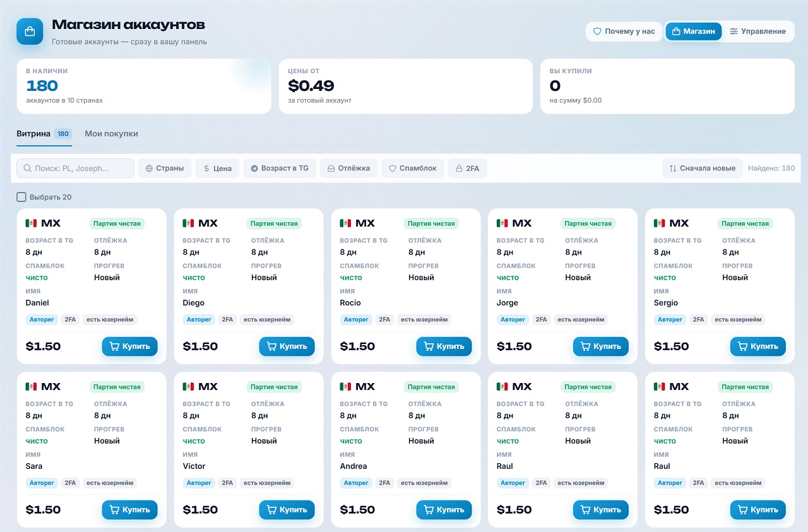This screenshot has height=532, width=808.
Task: Click the Партия чистая badge on Jorge's card
Action: 588,223
